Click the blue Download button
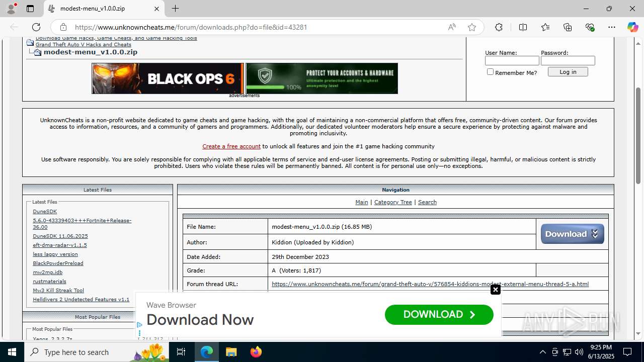The image size is (644, 362). [x=572, y=234]
